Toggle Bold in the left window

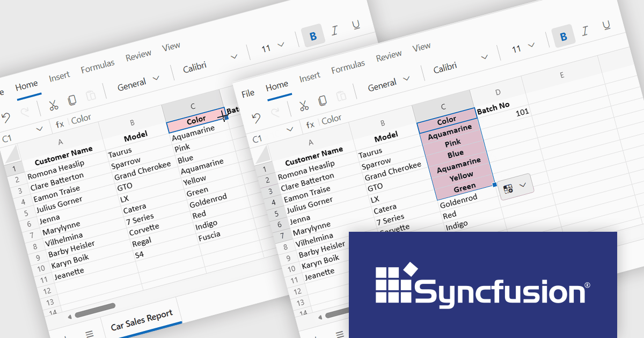[x=313, y=36]
